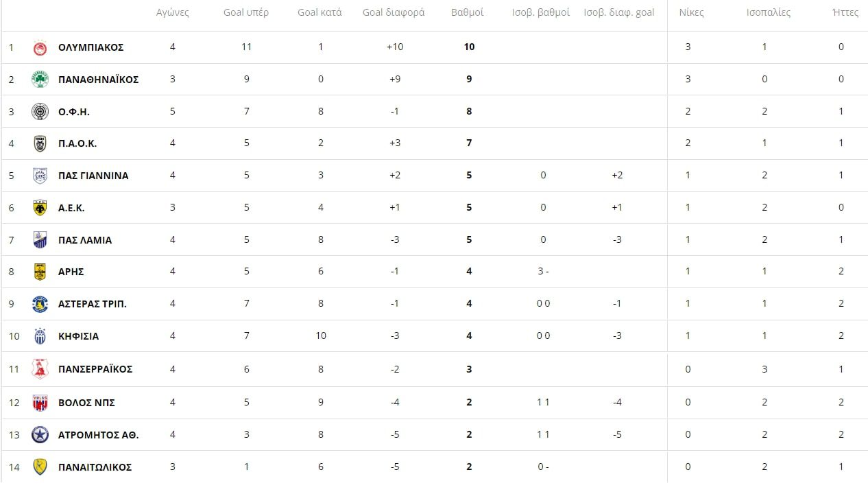This screenshot has height=494, width=868.
Task: Click the Olympiacos club crest icon
Action: 40,47
